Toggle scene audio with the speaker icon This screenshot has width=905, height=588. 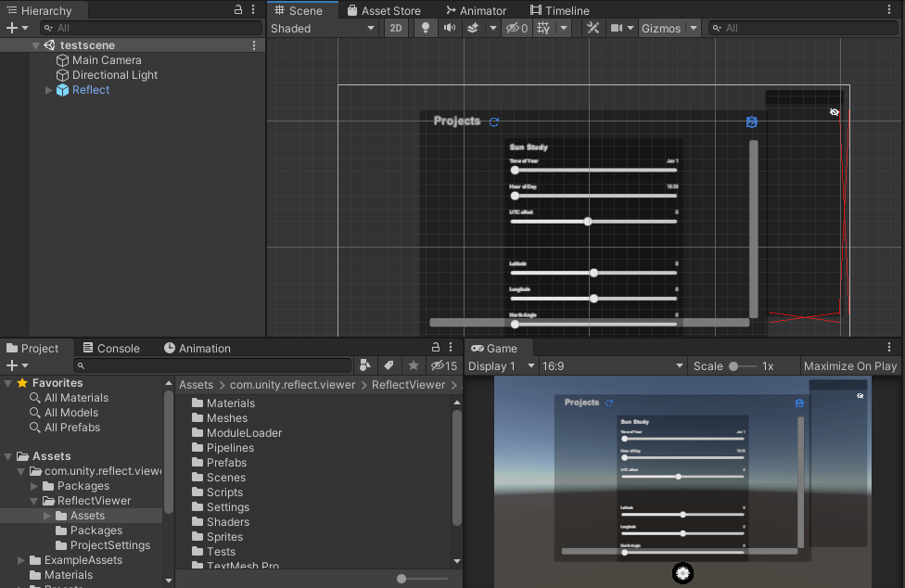point(449,28)
